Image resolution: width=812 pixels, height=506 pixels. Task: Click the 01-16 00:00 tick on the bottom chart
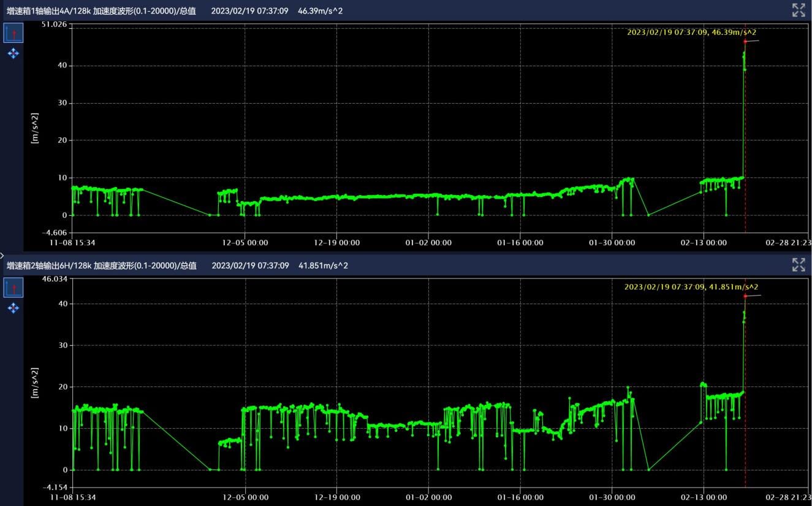pyautogui.click(x=520, y=497)
